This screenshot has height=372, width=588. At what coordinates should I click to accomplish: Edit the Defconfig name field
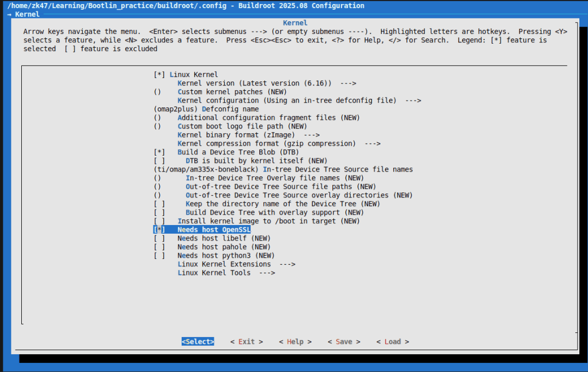point(230,109)
